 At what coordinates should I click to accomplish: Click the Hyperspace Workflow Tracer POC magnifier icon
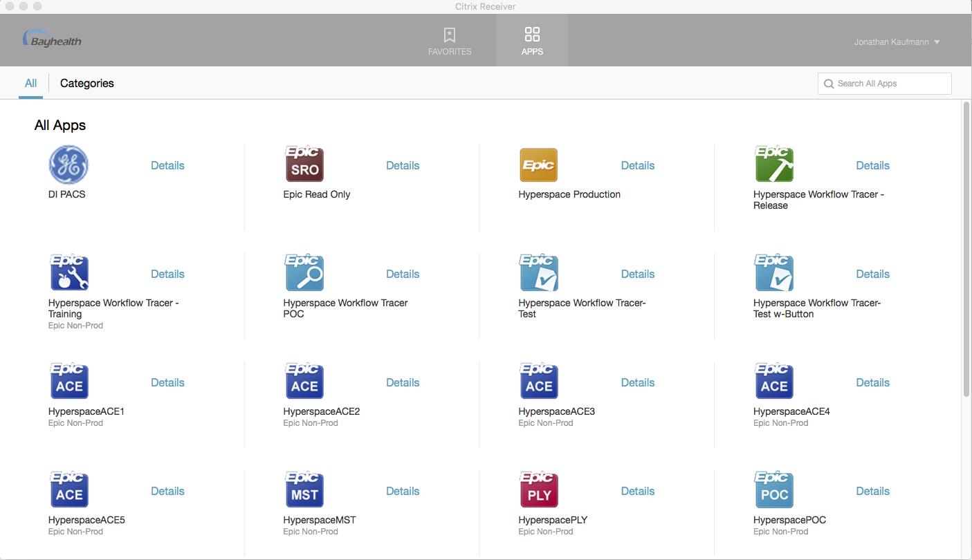pos(304,272)
